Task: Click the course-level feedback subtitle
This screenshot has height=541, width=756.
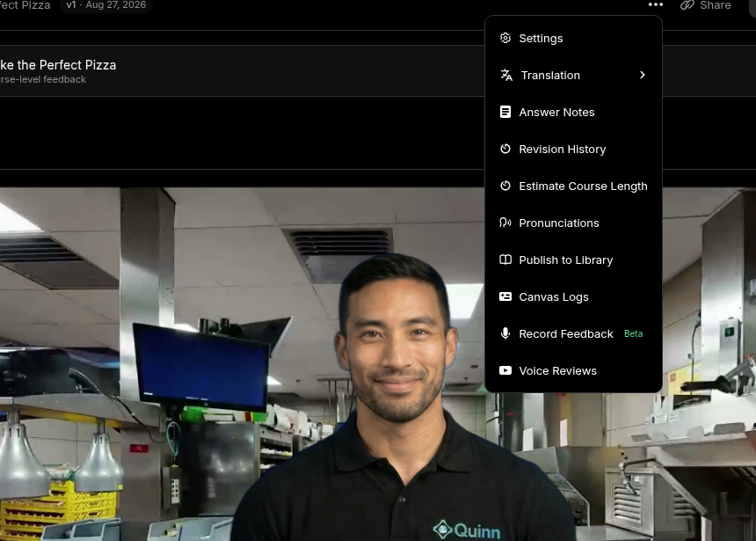Action: 43,79
